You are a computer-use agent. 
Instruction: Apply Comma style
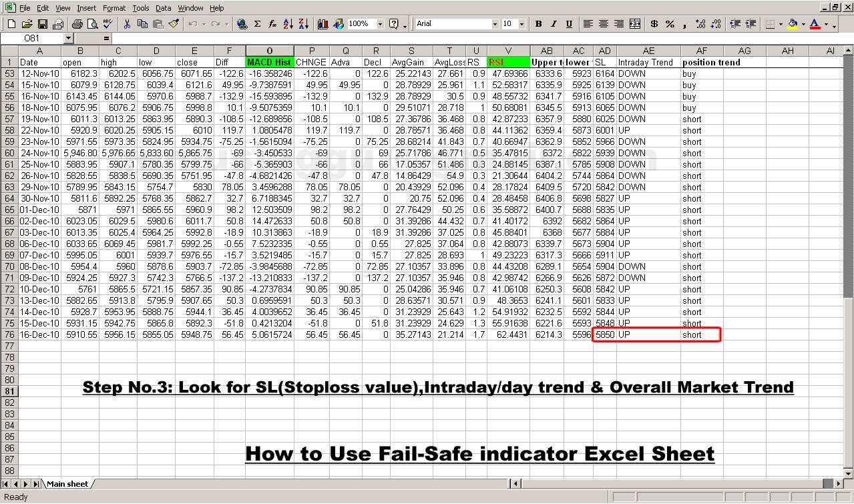coord(685,24)
